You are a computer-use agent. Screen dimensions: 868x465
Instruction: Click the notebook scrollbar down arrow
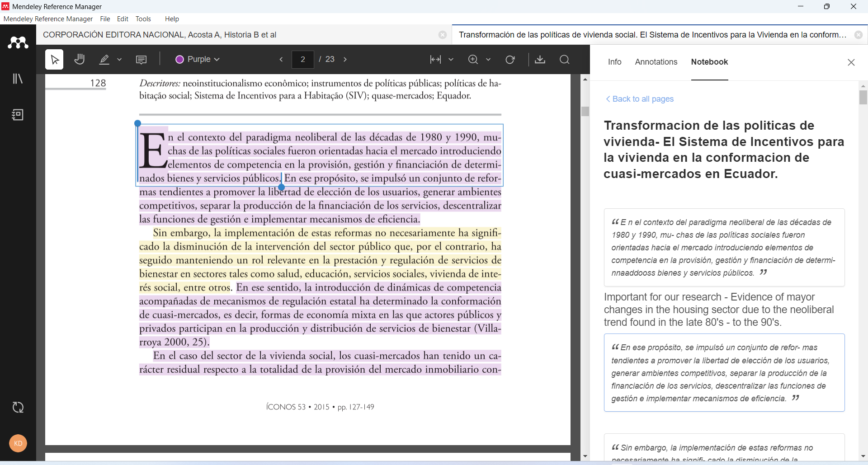click(x=863, y=457)
